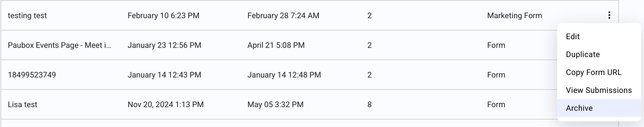The width and height of the screenshot is (644, 127).
Task: Open the 'Lisa test' form
Action: click(x=22, y=105)
